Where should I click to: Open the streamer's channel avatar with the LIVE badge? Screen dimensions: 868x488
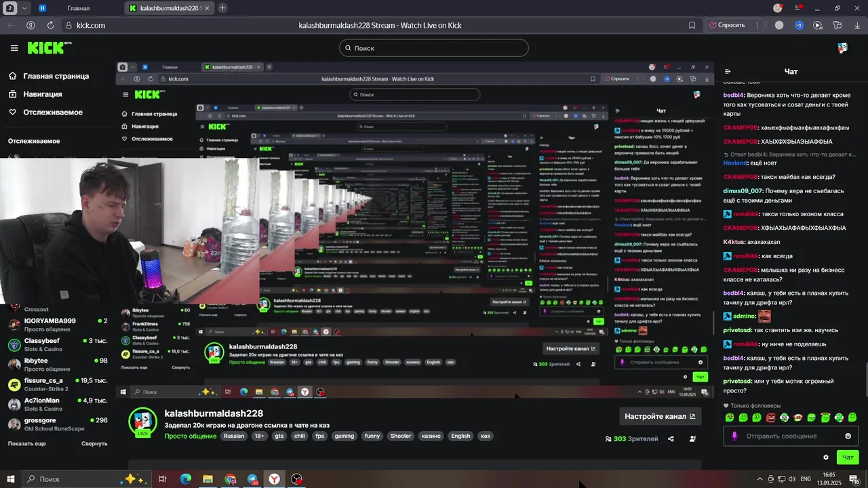click(x=142, y=422)
